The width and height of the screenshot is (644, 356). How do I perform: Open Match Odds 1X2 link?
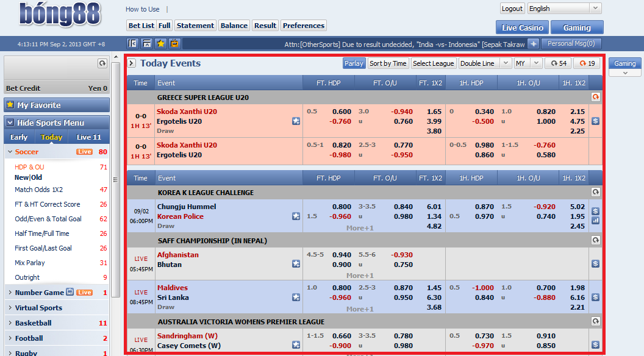coord(39,190)
